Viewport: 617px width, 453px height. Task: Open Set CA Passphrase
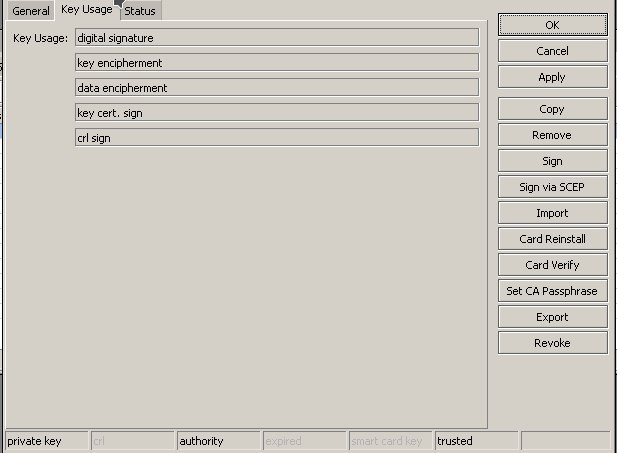552,291
